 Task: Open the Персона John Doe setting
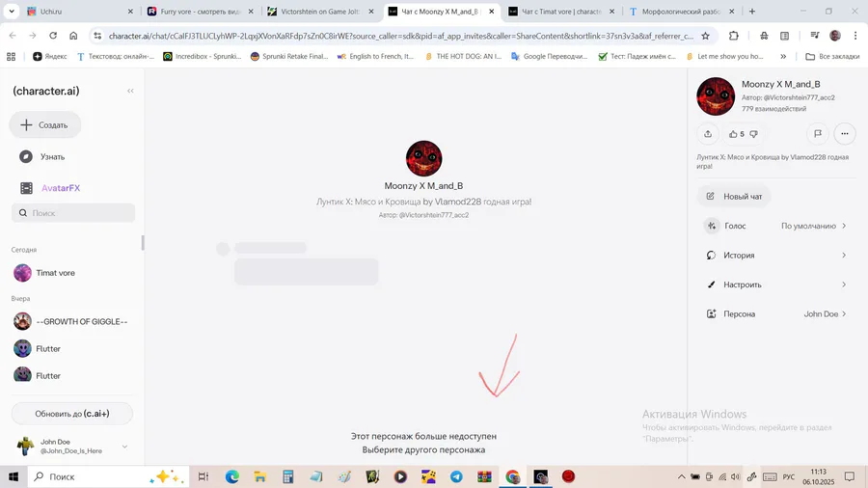pos(775,313)
